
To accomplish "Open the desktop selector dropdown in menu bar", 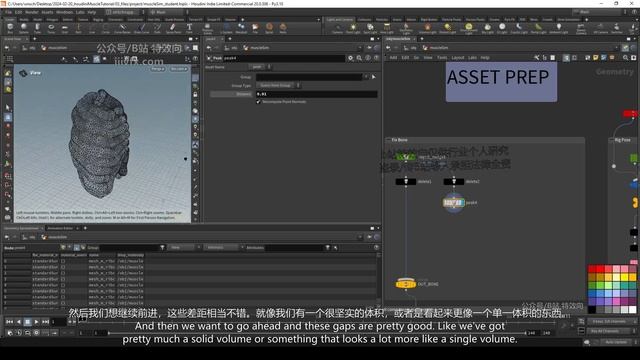I will tap(124, 12).
